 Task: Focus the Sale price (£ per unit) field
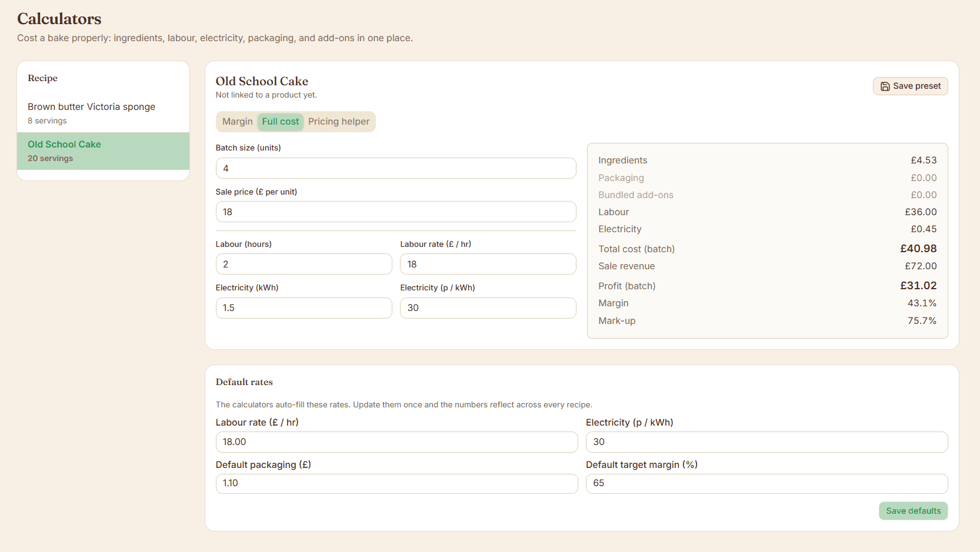tap(396, 212)
